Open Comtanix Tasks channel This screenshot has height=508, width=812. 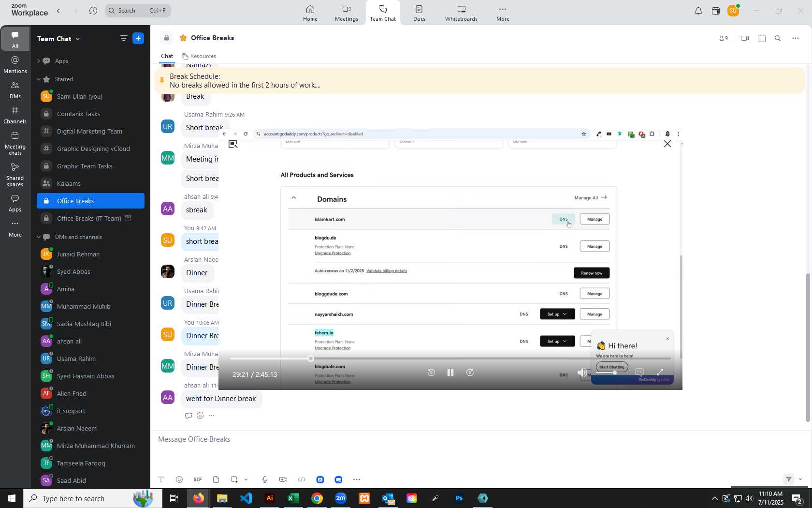[x=90, y=114]
